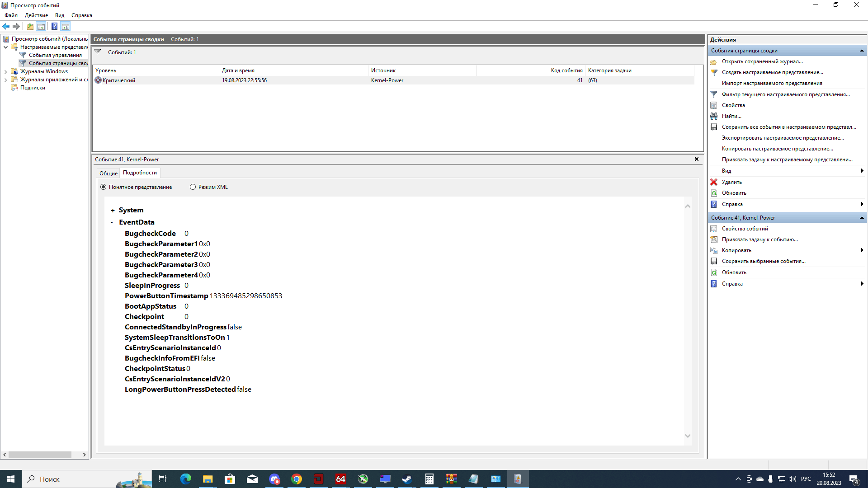This screenshot has width=868, height=488.
Task: Click the details pane scroll-up arrow
Action: (x=688, y=206)
